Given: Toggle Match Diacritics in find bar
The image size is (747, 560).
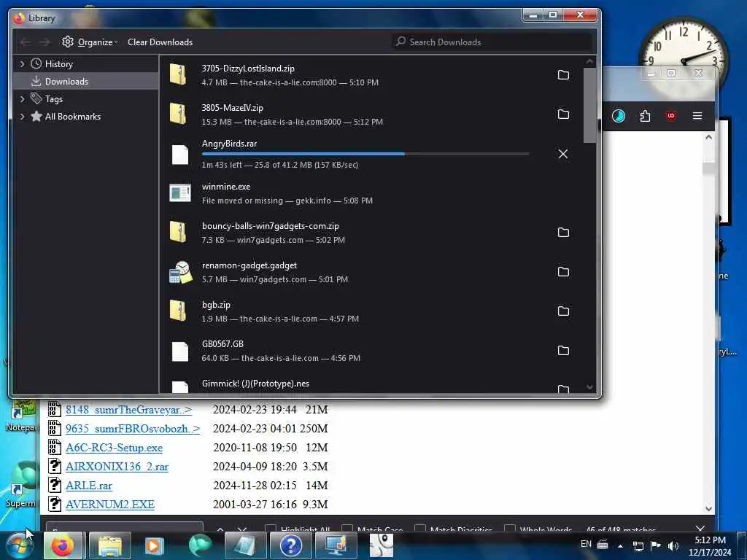Looking at the screenshot, I should click(419, 528).
